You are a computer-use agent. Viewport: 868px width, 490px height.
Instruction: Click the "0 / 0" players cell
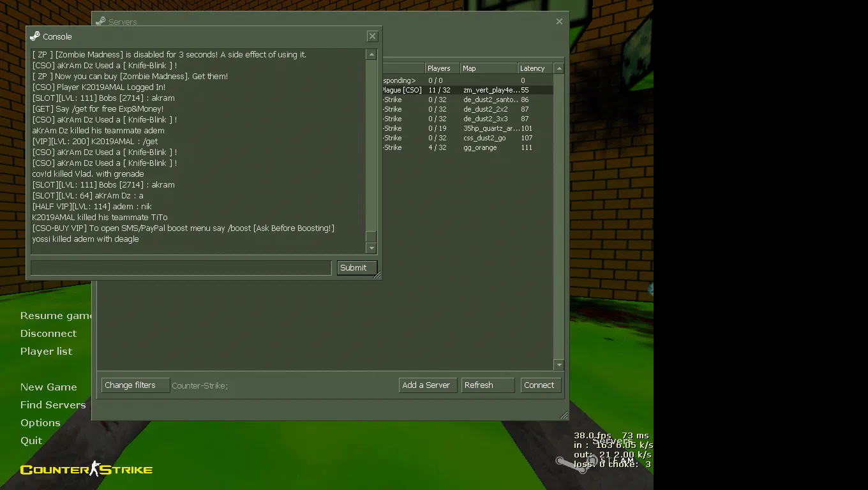click(x=435, y=80)
